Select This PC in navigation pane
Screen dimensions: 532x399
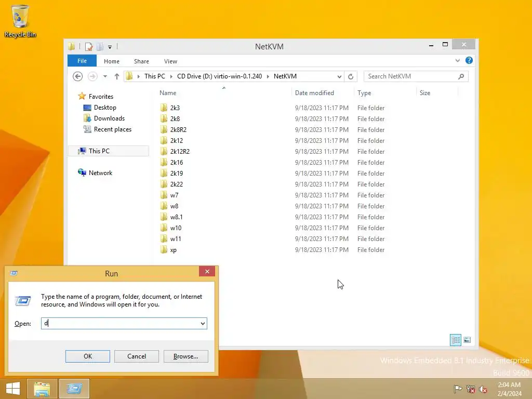point(109,151)
